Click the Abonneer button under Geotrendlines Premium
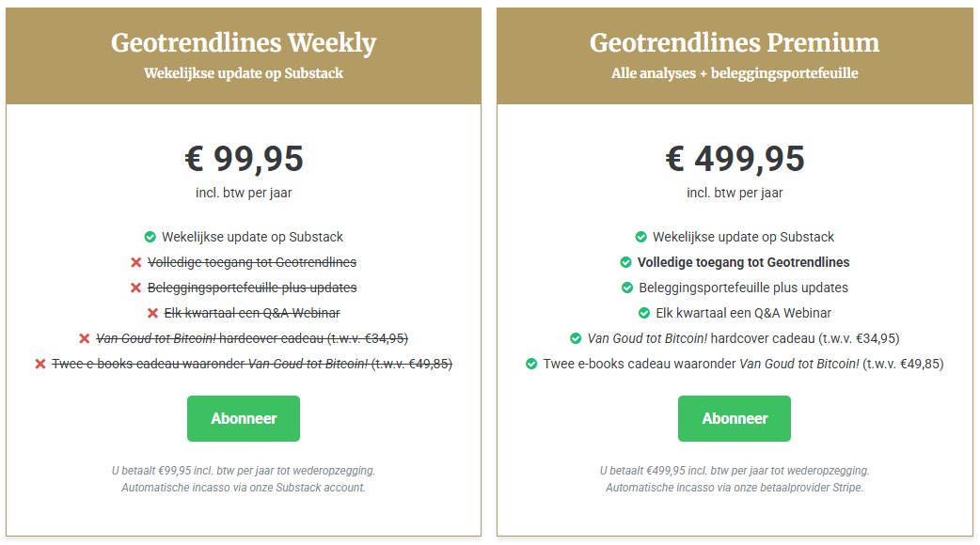This screenshot has height=545, width=980. [735, 418]
